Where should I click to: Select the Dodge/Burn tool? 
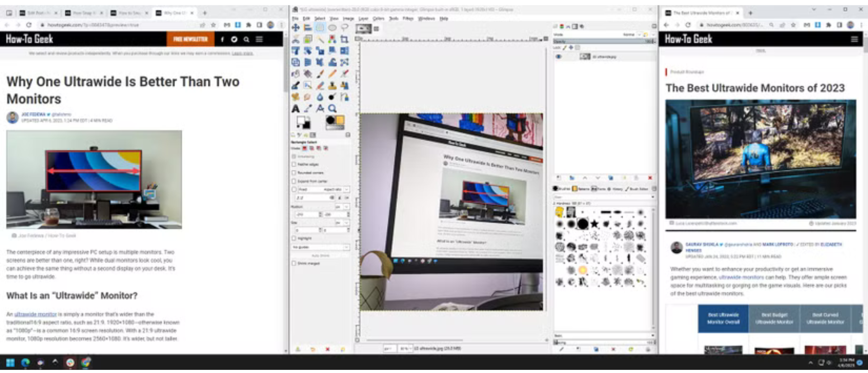coord(332,97)
